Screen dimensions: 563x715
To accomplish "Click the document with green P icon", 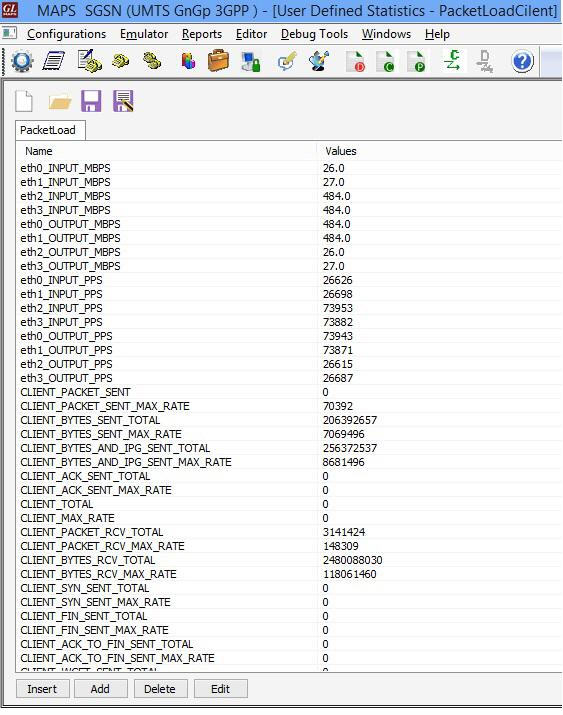I will 416,62.
